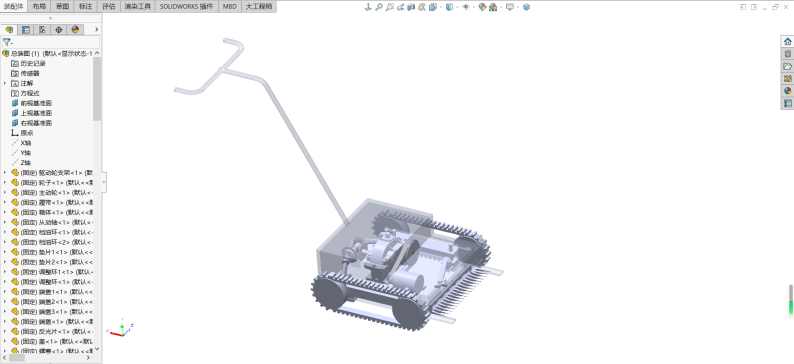The image size is (794, 364).
Task: Open the Design Library task pane icon
Action: pyautogui.click(x=787, y=54)
